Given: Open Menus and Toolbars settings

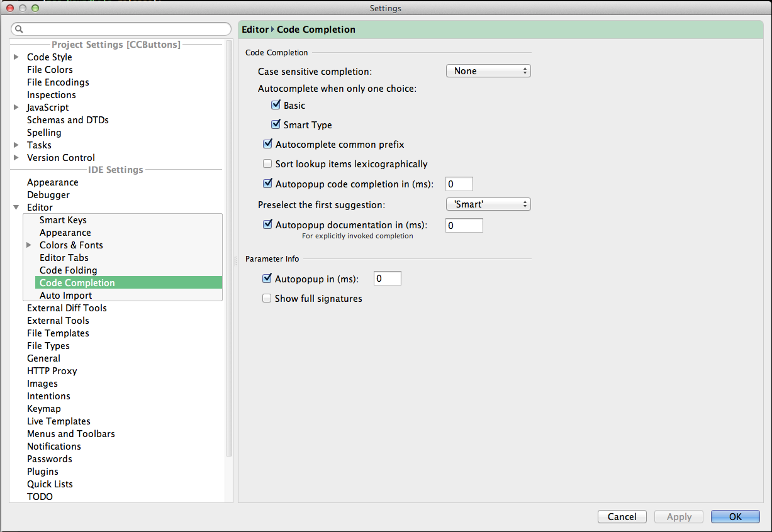Looking at the screenshot, I should 71,434.
